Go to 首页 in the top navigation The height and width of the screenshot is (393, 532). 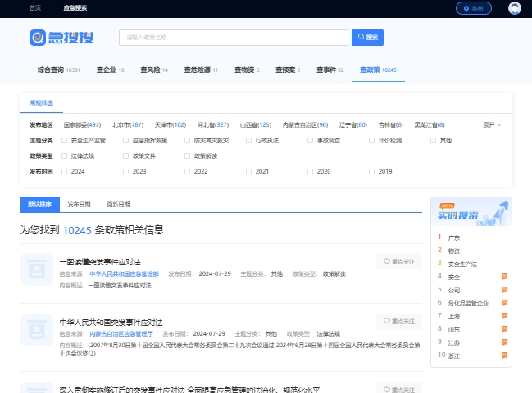click(x=35, y=8)
